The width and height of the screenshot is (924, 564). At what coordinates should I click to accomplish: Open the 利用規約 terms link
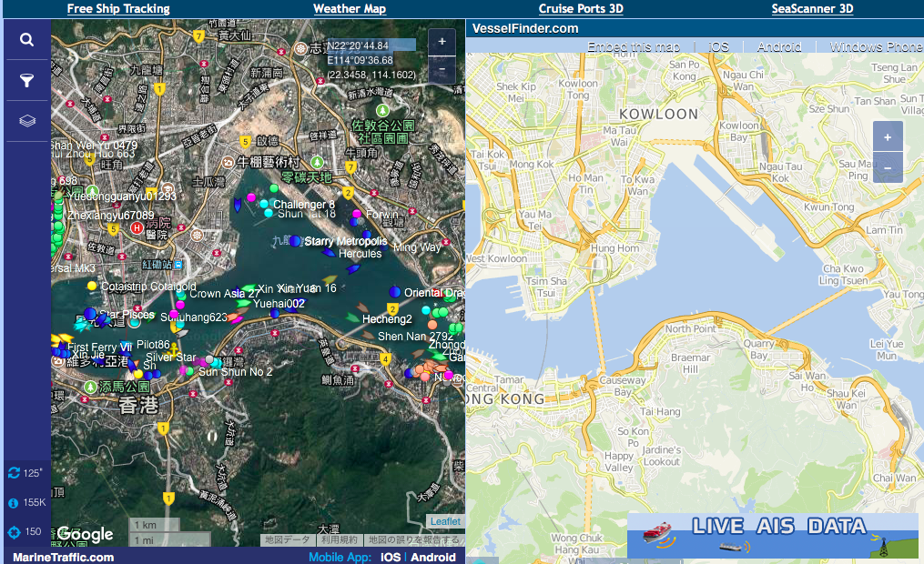click(x=340, y=539)
